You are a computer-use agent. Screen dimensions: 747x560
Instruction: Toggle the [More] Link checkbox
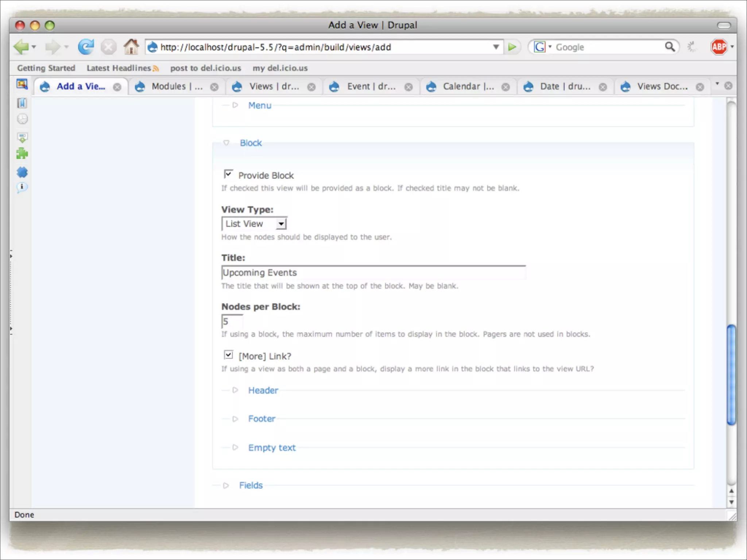tap(228, 355)
